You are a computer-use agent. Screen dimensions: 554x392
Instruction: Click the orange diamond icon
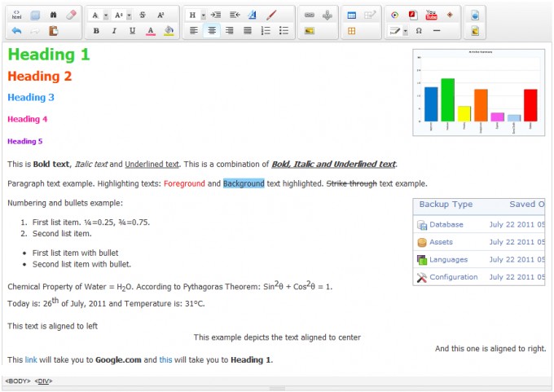pyautogui.click(x=450, y=15)
